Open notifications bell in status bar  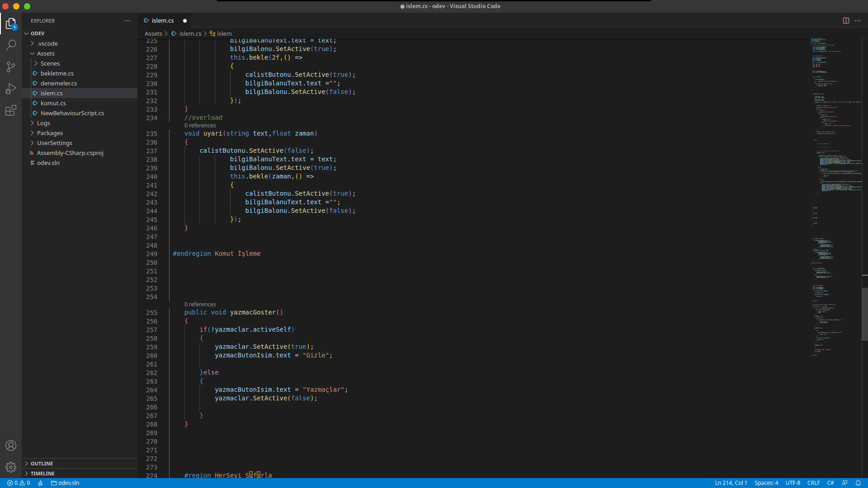pyautogui.click(x=858, y=483)
